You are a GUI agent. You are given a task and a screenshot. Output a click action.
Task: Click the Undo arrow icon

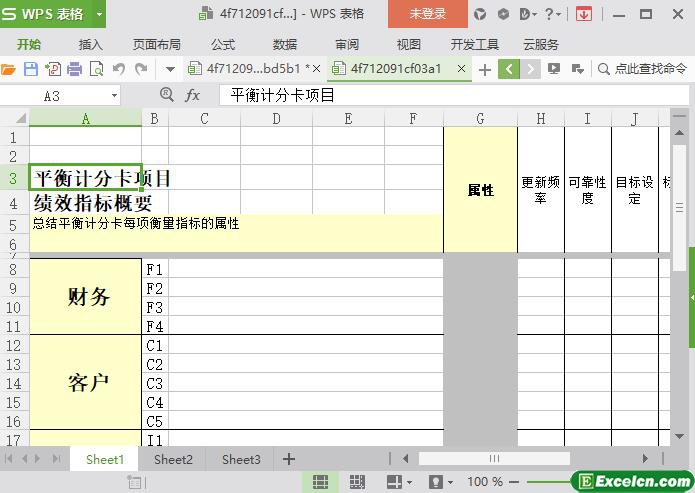coord(119,69)
